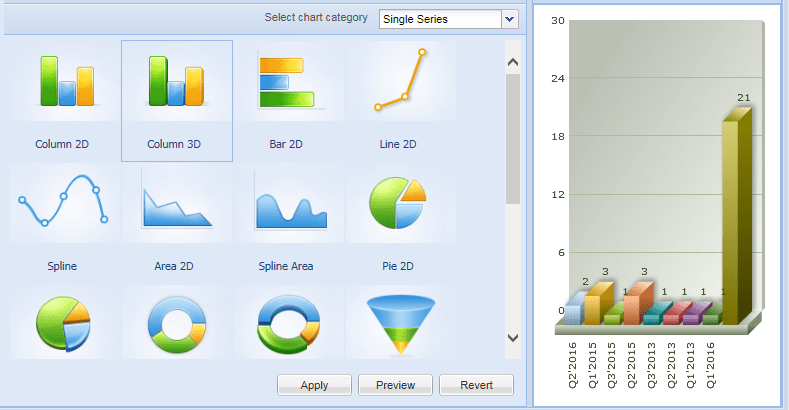Click the chart list scrollbar thumb
The width and height of the screenshot is (789, 410).
(x=513, y=139)
